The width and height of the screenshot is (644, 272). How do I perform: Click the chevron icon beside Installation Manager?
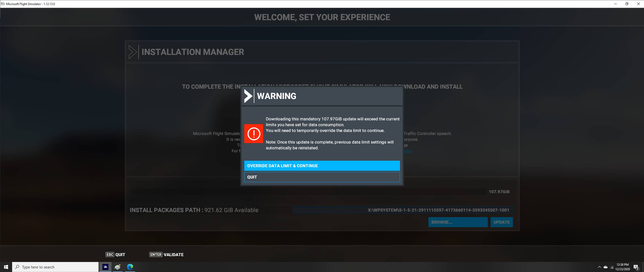(x=133, y=52)
